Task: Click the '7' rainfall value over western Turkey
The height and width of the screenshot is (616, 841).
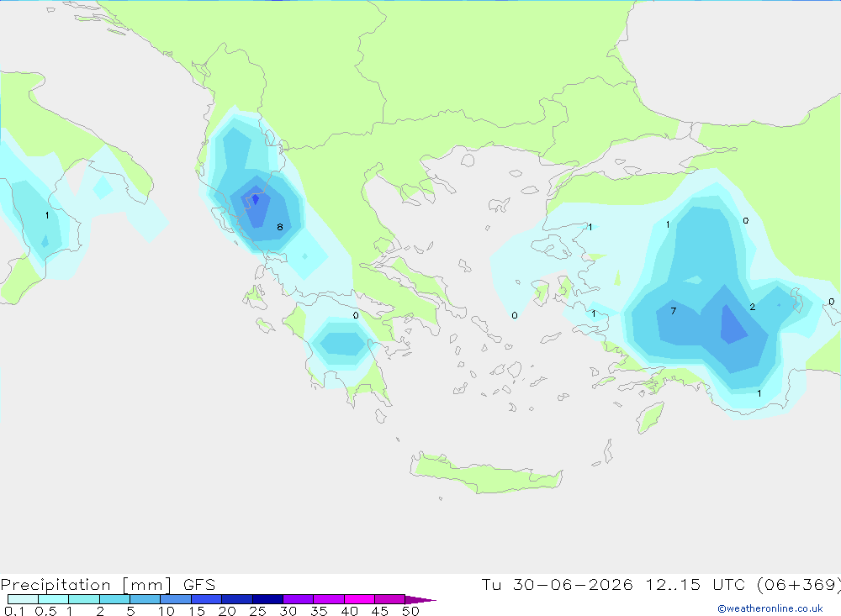Action: coord(674,311)
